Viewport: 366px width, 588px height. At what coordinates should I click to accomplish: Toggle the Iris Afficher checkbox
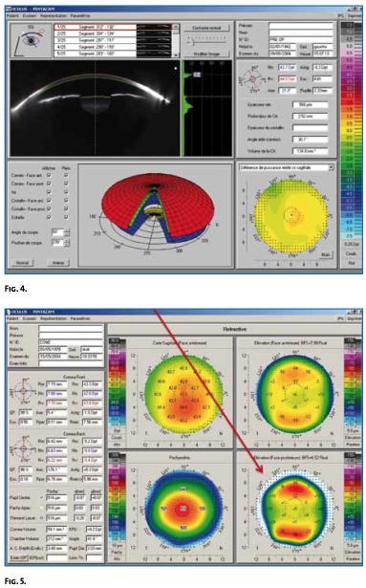point(49,192)
